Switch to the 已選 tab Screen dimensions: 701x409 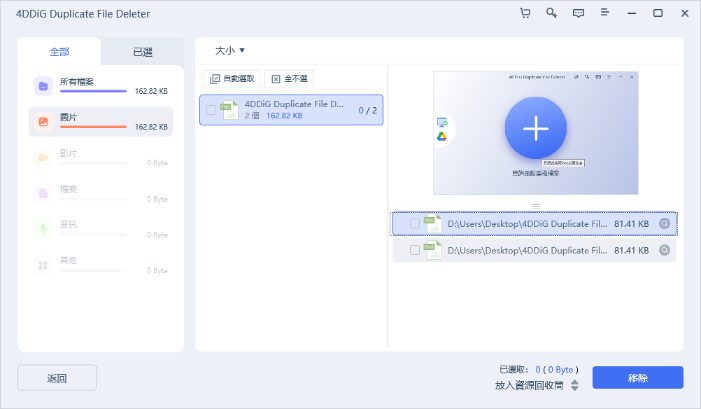143,52
